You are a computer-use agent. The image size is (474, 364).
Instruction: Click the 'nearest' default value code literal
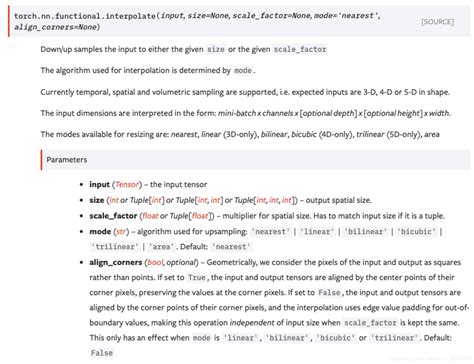coord(231,247)
